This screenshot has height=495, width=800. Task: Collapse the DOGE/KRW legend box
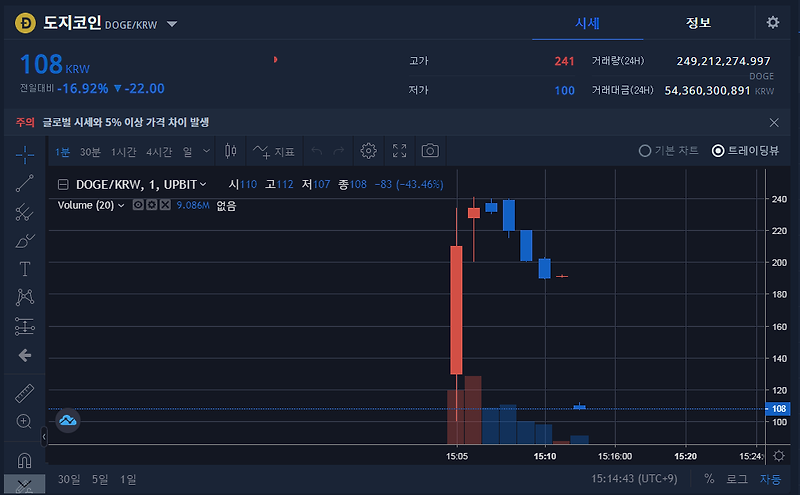(x=63, y=184)
